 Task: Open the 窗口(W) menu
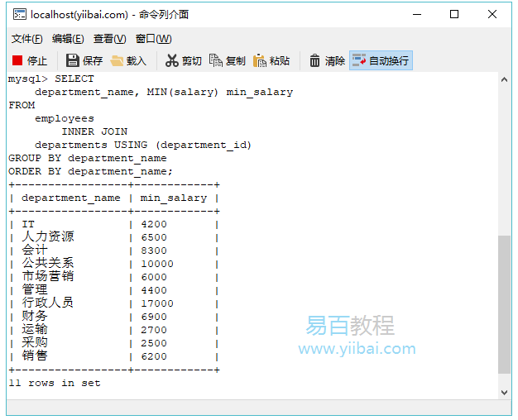click(x=153, y=39)
